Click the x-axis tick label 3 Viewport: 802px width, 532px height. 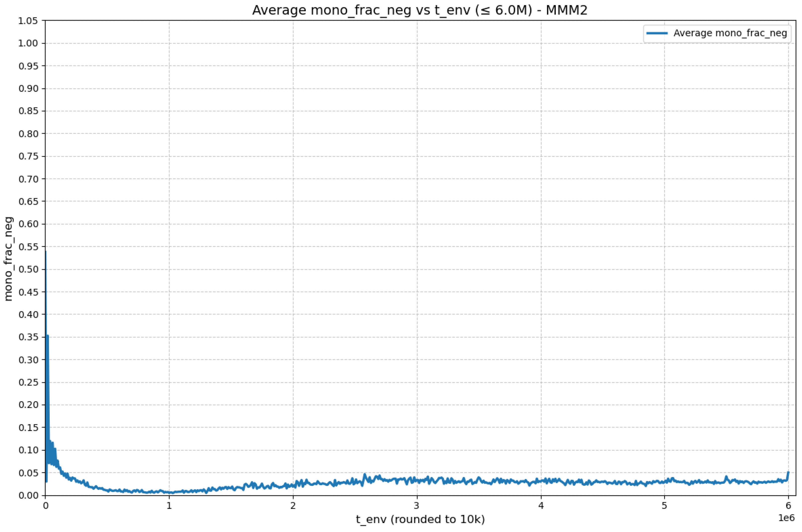[417, 506]
